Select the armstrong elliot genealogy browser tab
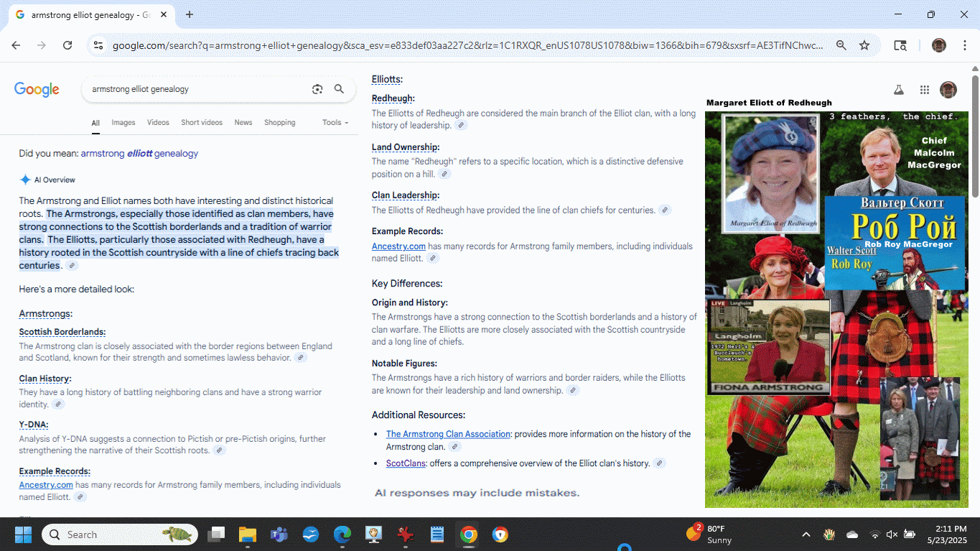 90,14
